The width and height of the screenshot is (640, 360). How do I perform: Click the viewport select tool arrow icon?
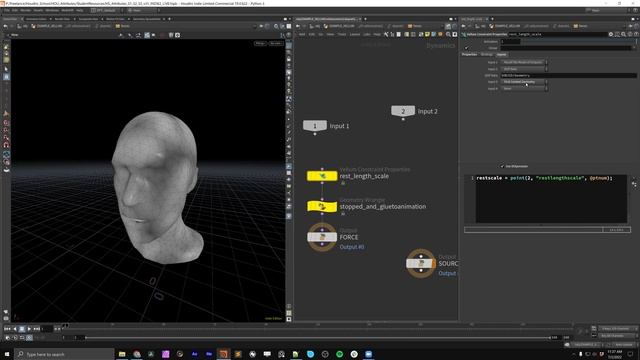click(x=6, y=69)
